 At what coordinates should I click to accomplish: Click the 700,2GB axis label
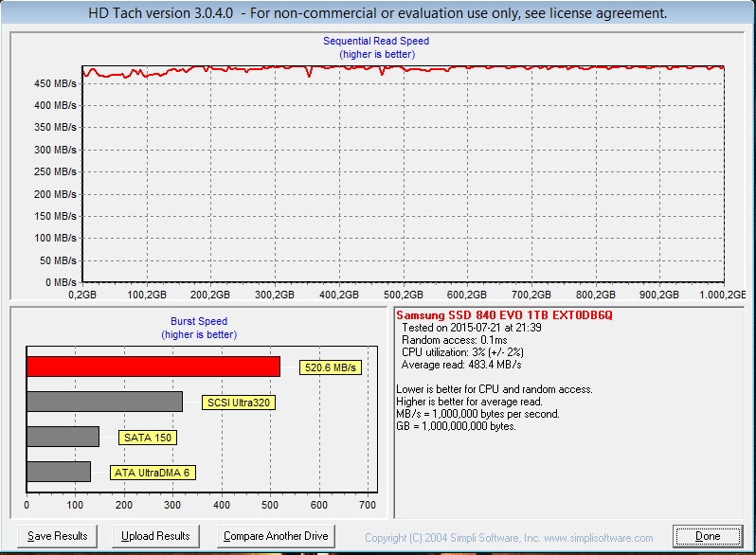[531, 295]
